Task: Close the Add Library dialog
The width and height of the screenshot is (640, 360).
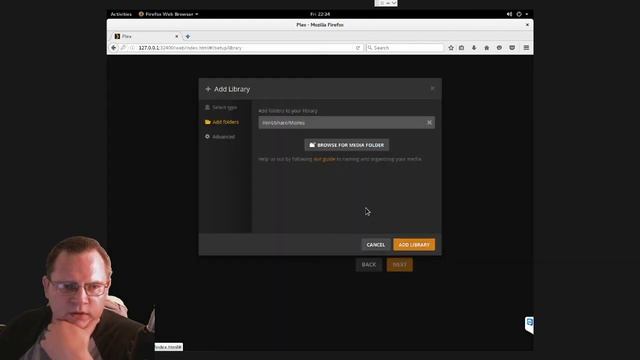Action: point(432,88)
